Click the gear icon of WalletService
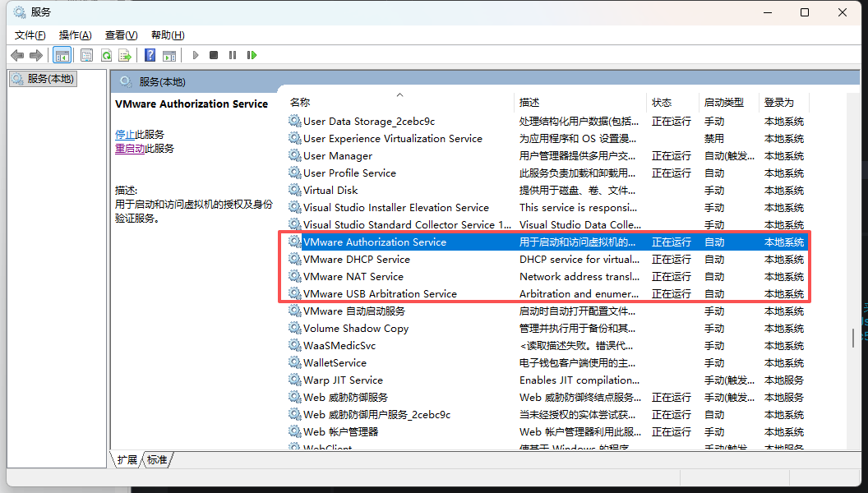 pos(295,362)
